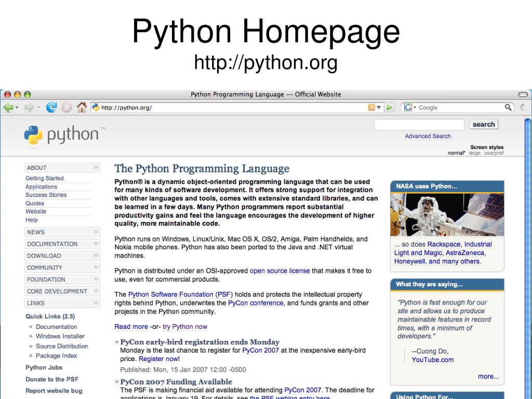Open the search engine chooser dropdown
Screen dimensions: 532x399
coord(415,108)
